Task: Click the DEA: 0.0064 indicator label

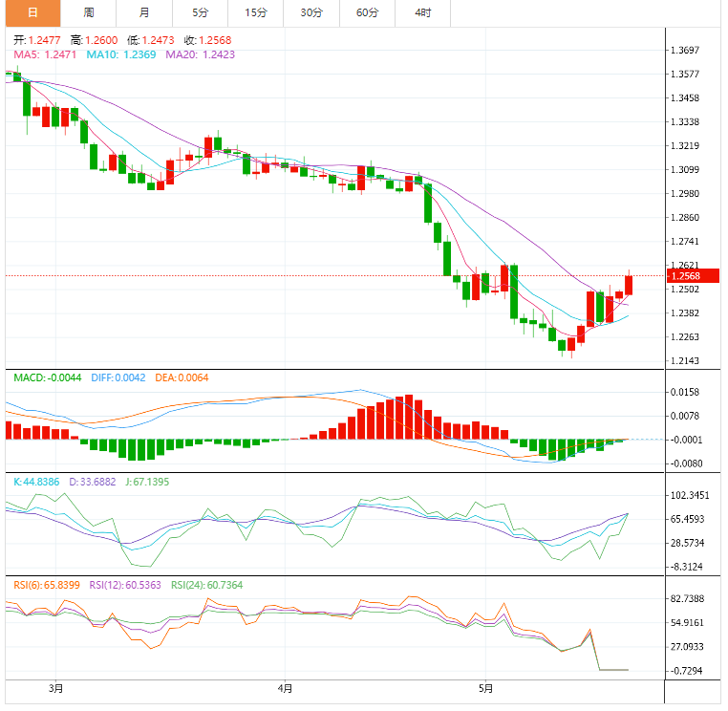Action: point(182,378)
